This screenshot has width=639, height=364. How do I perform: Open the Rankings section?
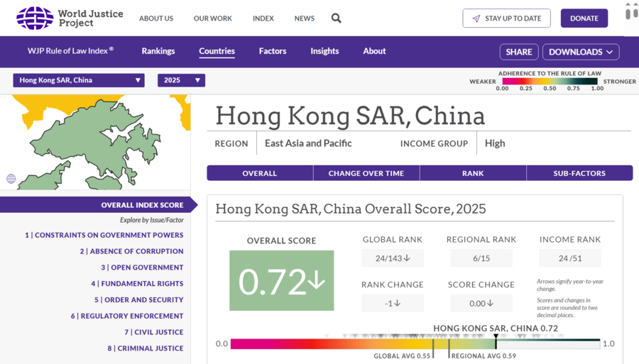point(158,51)
